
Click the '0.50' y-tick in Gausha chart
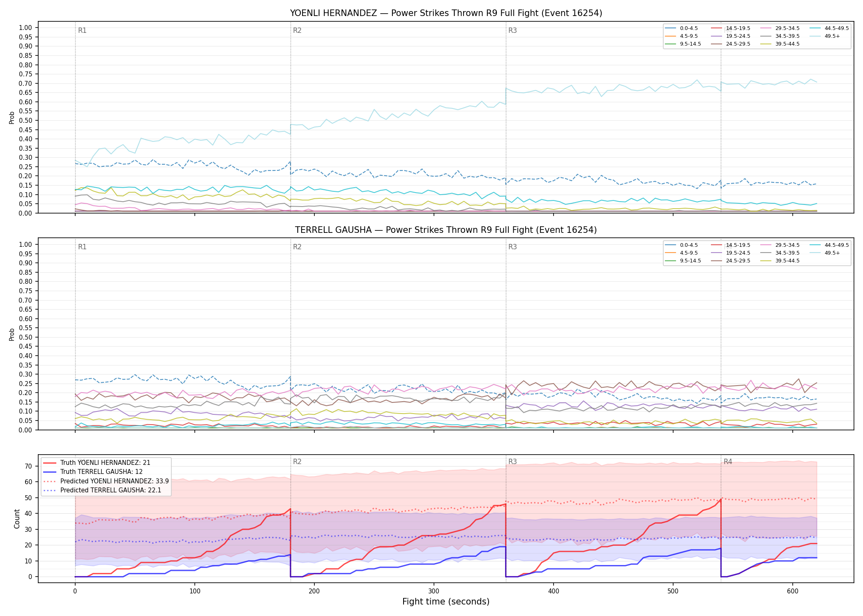pyautogui.click(x=25, y=338)
